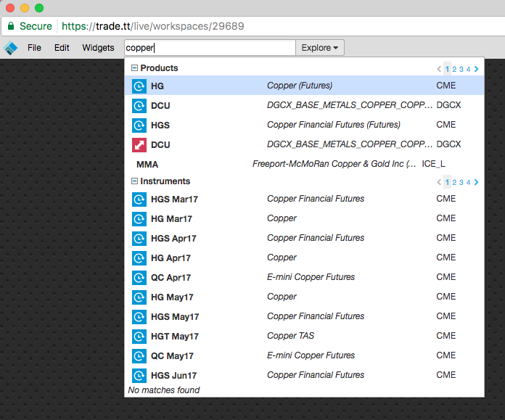Click the copper search input field
Image resolution: width=505 pixels, height=420 pixels.
(210, 48)
